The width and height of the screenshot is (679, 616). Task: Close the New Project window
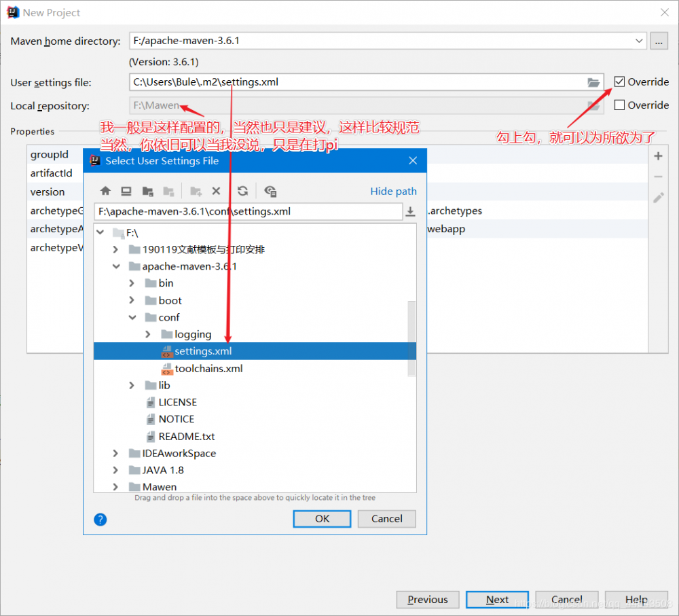[x=665, y=12]
